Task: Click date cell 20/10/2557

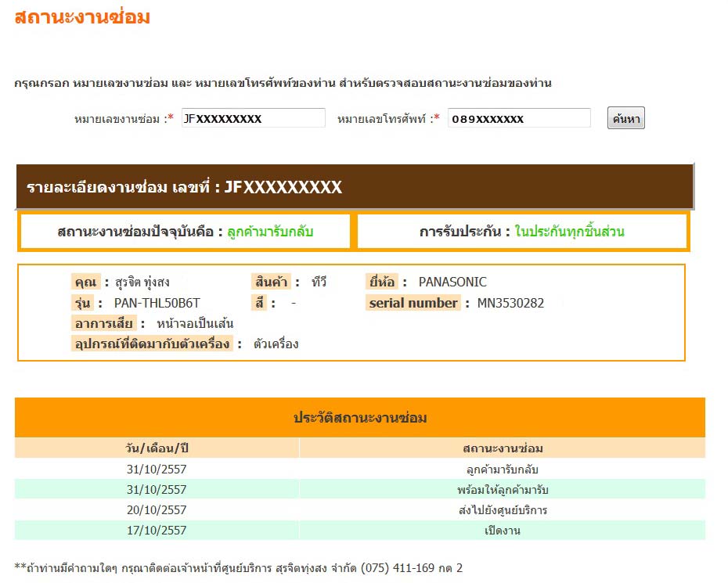Action: tap(157, 510)
